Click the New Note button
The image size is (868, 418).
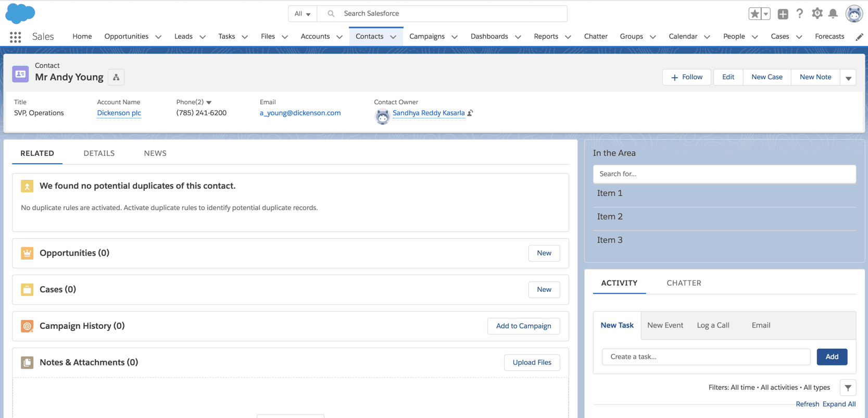coord(815,77)
